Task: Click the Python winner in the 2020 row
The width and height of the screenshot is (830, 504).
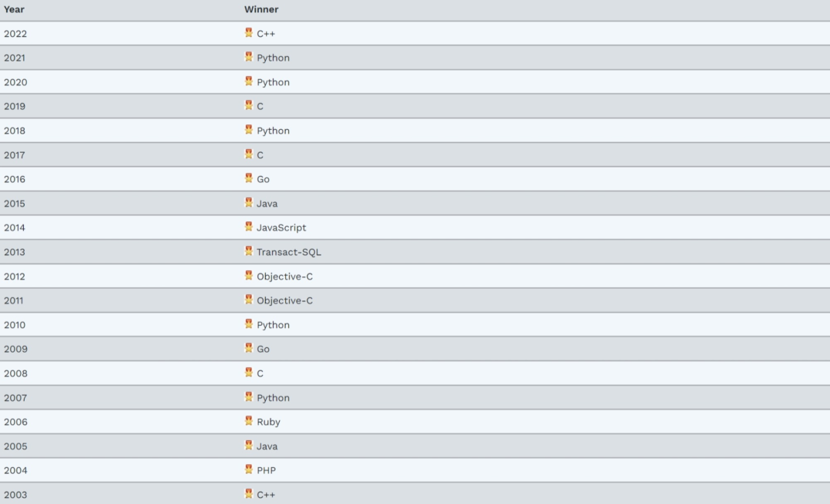Action: coord(273,82)
